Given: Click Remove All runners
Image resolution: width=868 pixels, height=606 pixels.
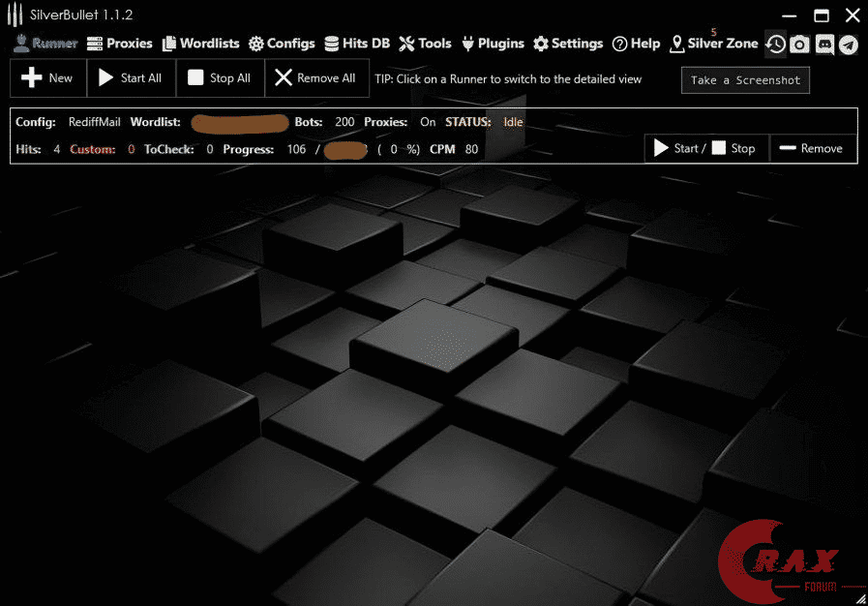Looking at the screenshot, I should [316, 78].
